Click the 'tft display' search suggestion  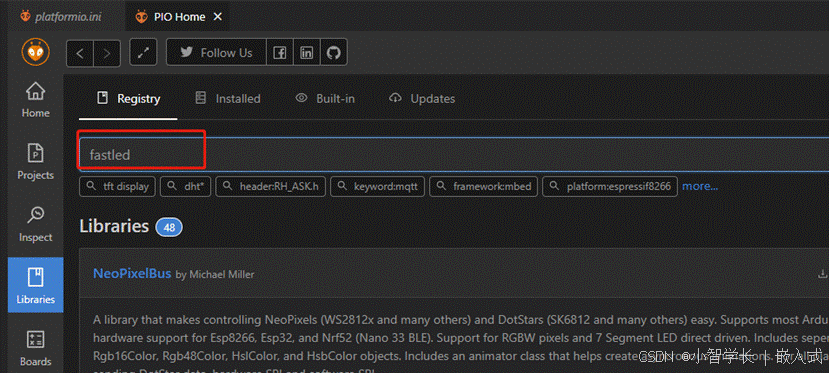[118, 186]
